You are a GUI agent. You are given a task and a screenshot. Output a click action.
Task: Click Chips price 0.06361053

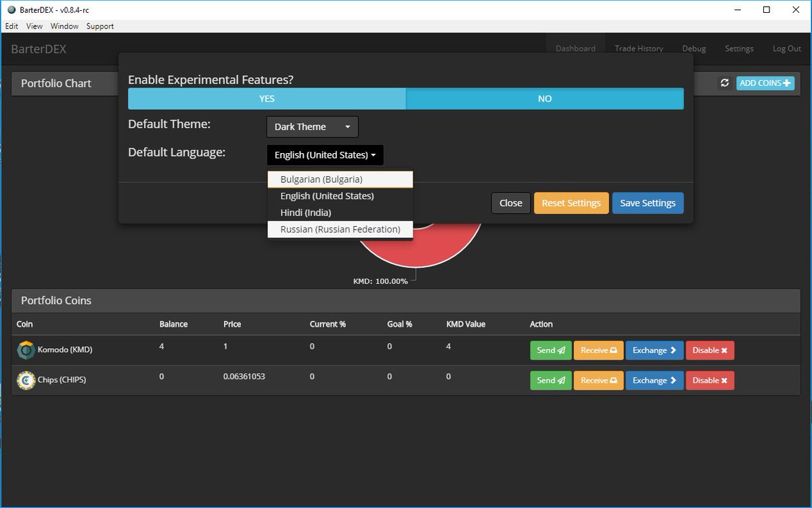coord(244,376)
